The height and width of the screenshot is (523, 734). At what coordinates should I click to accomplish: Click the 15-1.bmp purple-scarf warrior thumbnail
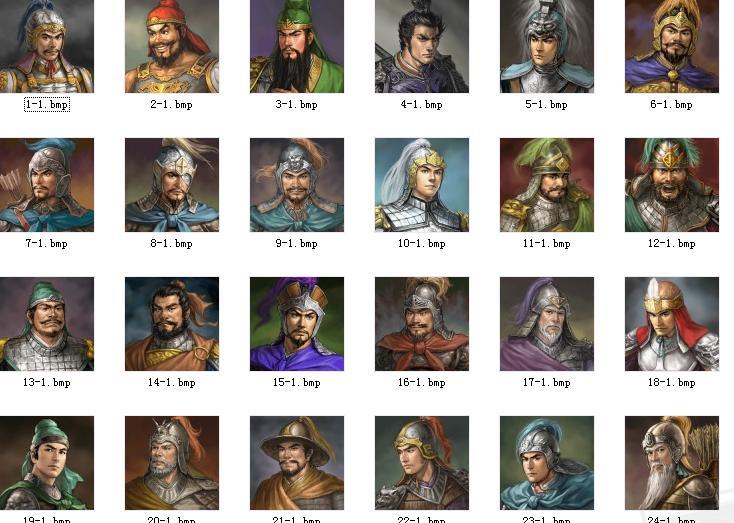click(x=297, y=324)
